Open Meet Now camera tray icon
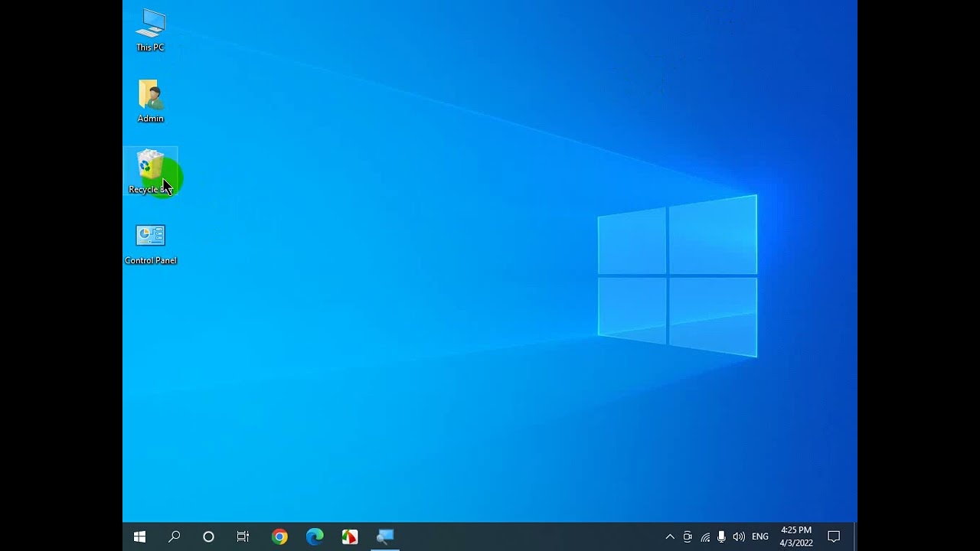This screenshot has height=551, width=980. [688, 536]
